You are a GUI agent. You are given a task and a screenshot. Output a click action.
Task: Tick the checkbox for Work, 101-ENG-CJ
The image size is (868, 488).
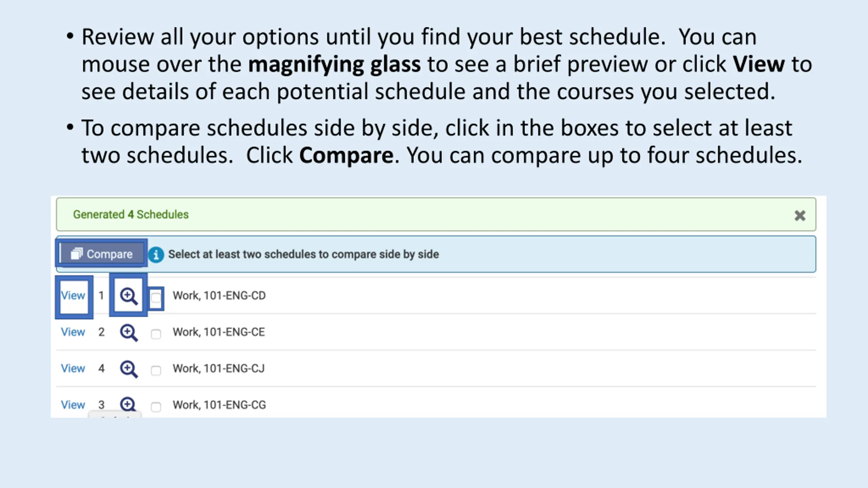click(x=156, y=370)
